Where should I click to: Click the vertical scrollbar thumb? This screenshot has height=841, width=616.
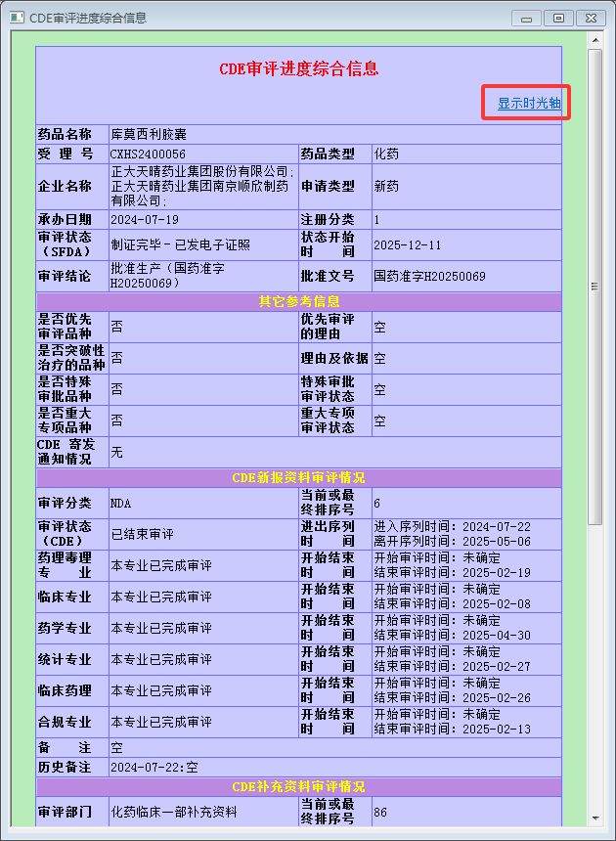tap(594, 284)
